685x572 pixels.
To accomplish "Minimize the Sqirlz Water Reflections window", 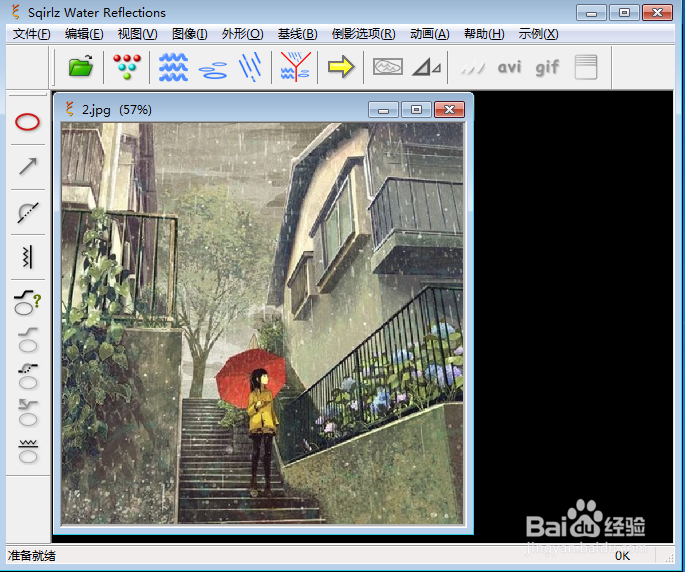I will coord(591,13).
